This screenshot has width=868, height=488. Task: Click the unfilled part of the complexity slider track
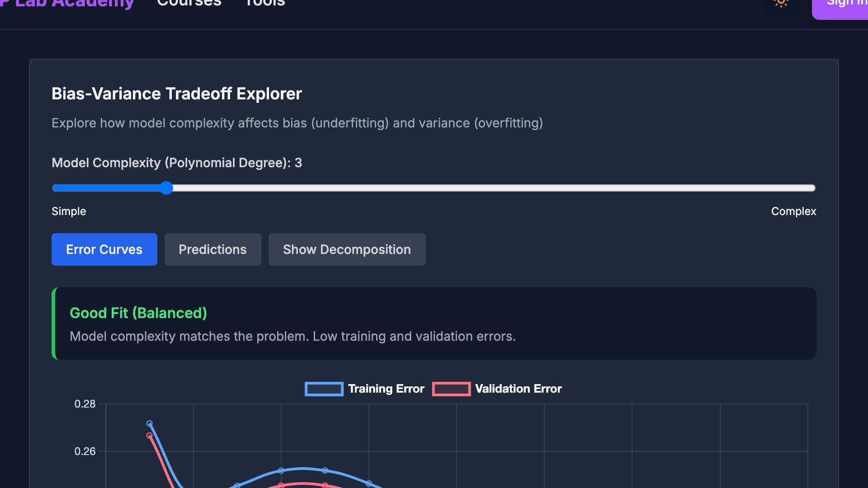point(494,188)
